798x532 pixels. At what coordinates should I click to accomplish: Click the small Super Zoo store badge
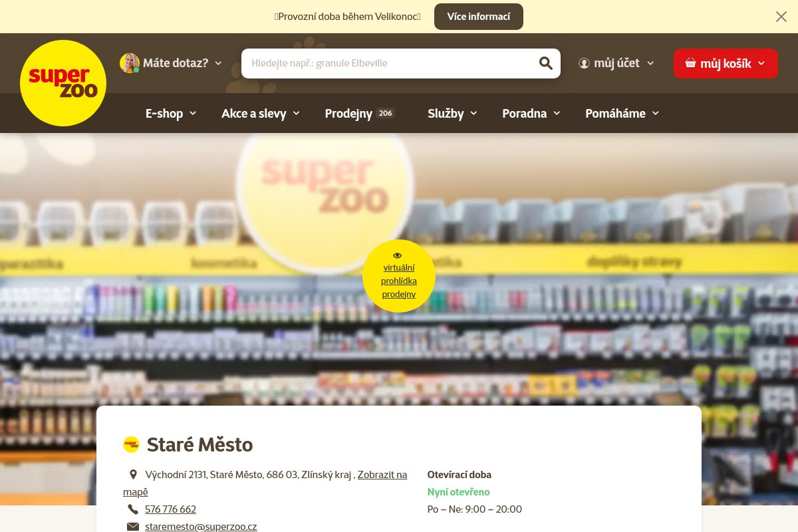[x=132, y=445]
